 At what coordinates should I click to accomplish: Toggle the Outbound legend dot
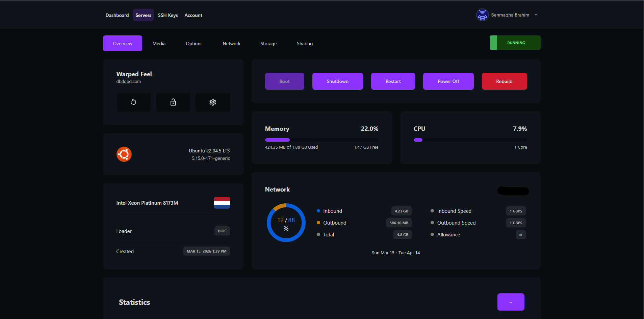click(318, 223)
